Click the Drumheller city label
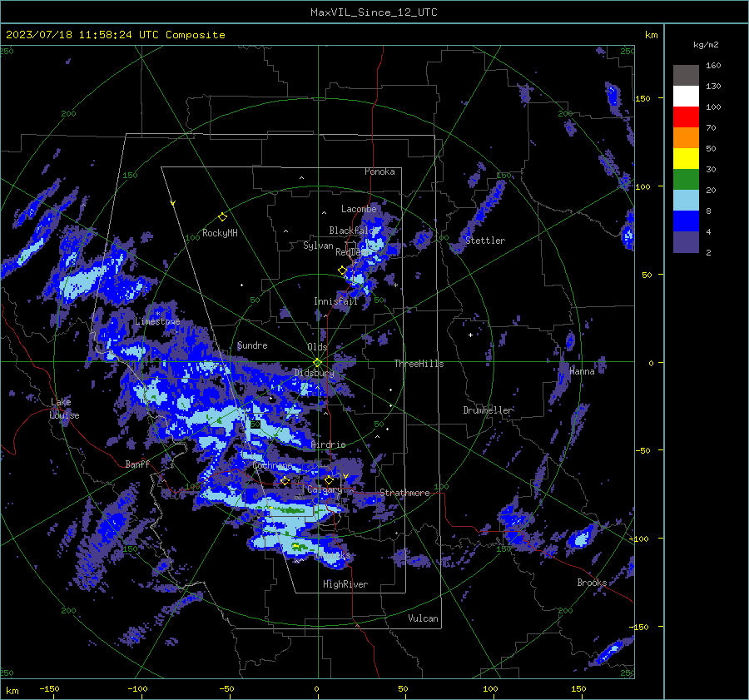This screenshot has width=749, height=700. click(489, 410)
